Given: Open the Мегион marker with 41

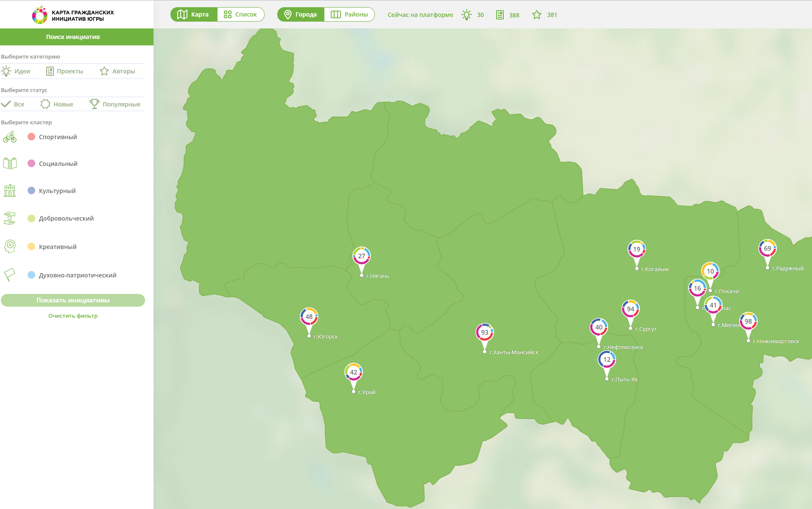Looking at the screenshot, I should pos(713,305).
